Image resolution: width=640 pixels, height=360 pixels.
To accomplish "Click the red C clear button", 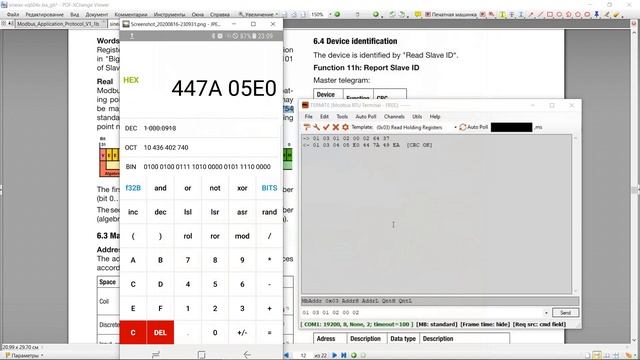I will (x=133, y=332).
